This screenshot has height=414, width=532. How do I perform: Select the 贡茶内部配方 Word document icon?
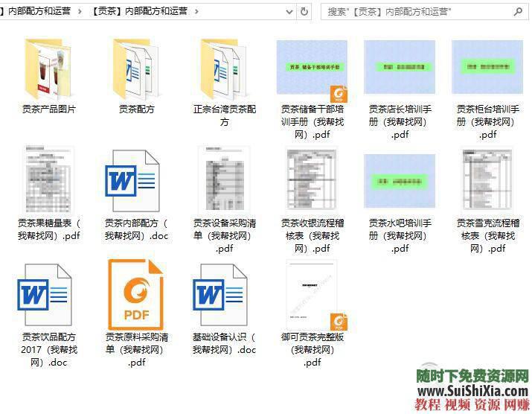tap(132, 181)
